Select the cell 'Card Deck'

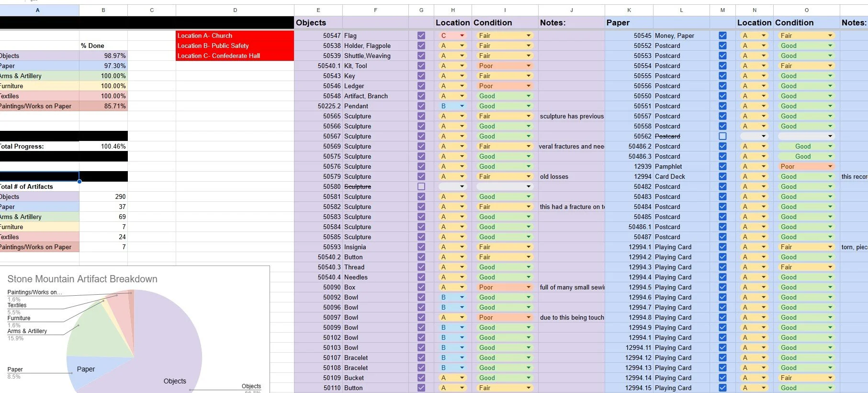(x=681, y=176)
